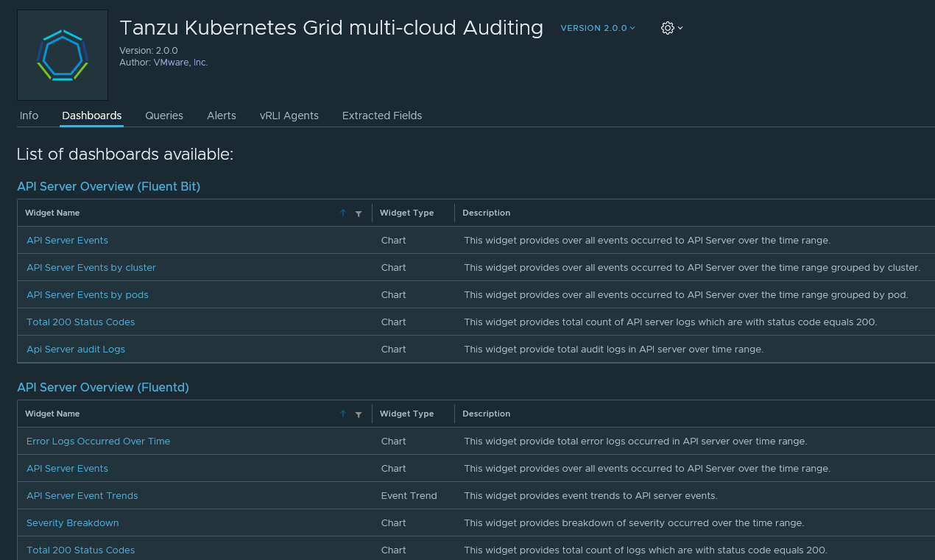Open filter icon in Fluent Bit Widget Name column
This screenshot has height=560, width=935.
[x=359, y=213]
